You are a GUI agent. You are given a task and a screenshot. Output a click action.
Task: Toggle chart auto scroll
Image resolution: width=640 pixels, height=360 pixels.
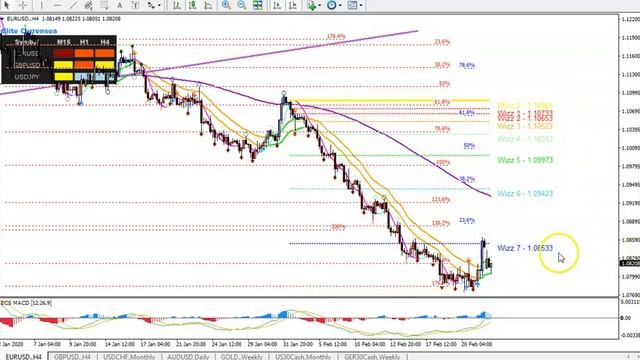point(277,5)
